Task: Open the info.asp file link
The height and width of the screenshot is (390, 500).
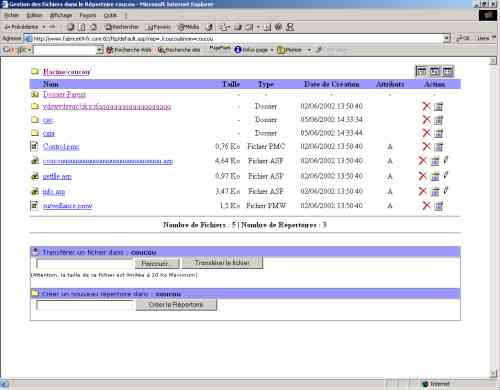Action: point(54,192)
